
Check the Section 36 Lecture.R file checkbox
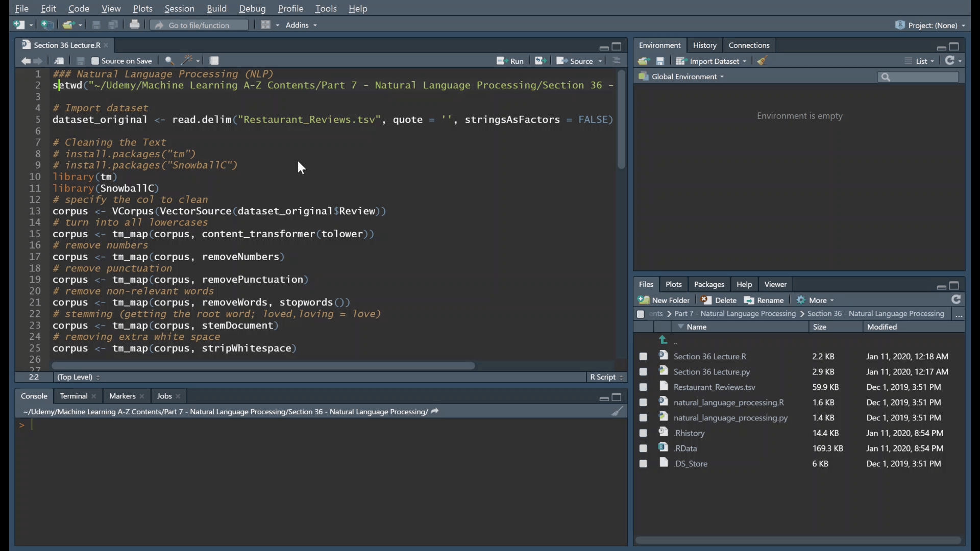(x=643, y=357)
